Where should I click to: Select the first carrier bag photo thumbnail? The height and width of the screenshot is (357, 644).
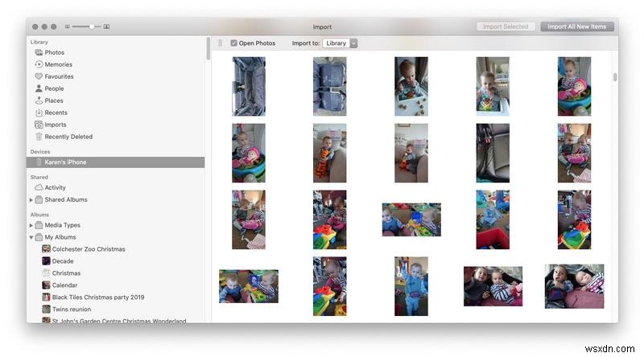point(249,87)
